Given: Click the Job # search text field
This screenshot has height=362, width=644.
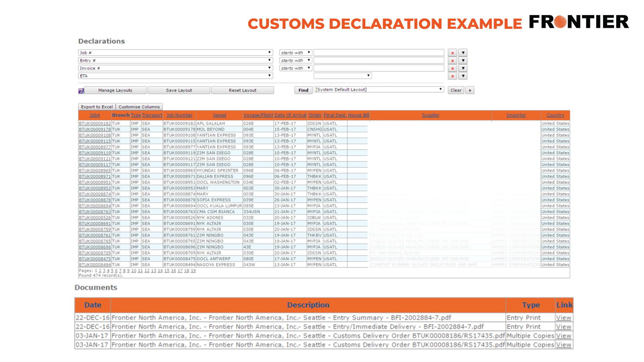Looking at the screenshot, I should 379,53.
